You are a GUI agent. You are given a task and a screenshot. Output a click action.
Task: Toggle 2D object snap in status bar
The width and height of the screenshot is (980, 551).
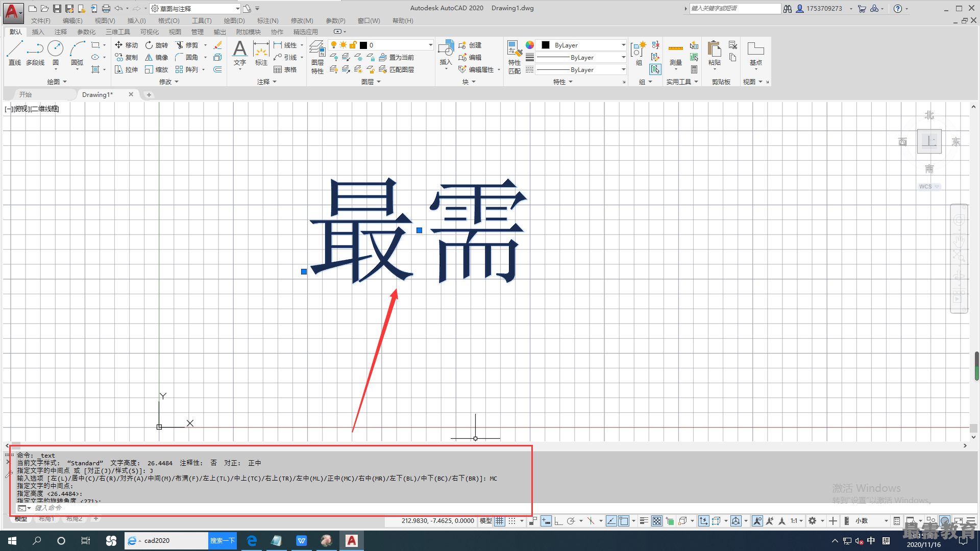pos(624,521)
